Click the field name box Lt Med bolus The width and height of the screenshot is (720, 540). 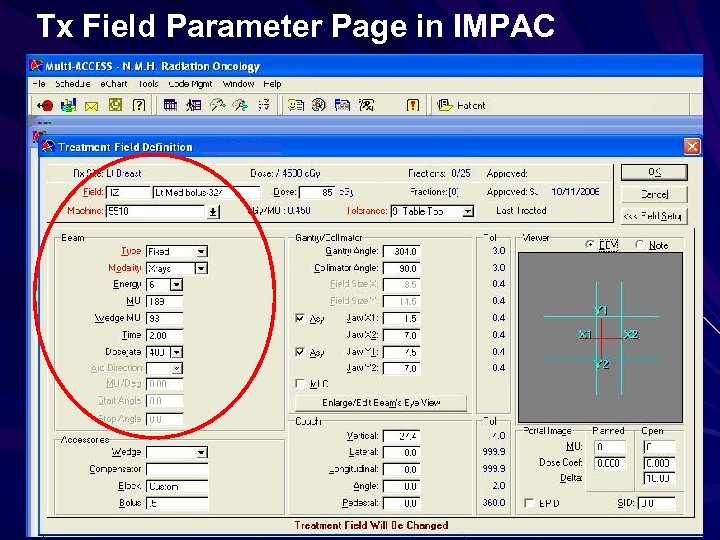pos(206,192)
